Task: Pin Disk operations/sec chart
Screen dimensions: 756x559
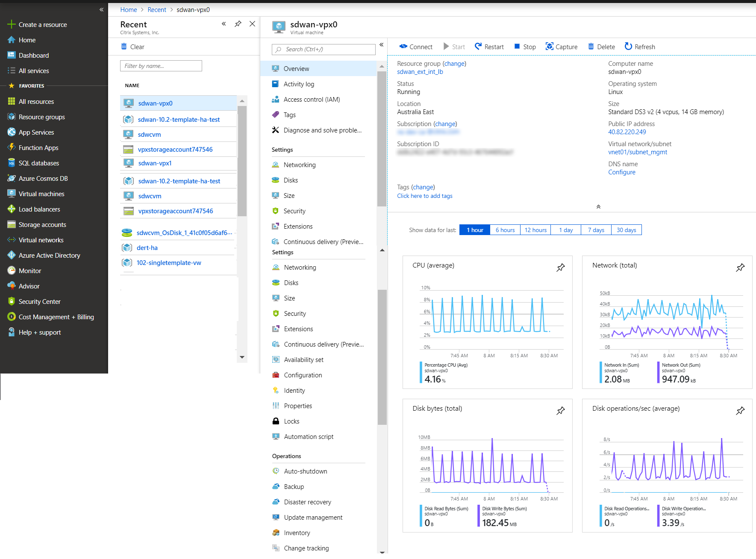Action: pos(740,411)
